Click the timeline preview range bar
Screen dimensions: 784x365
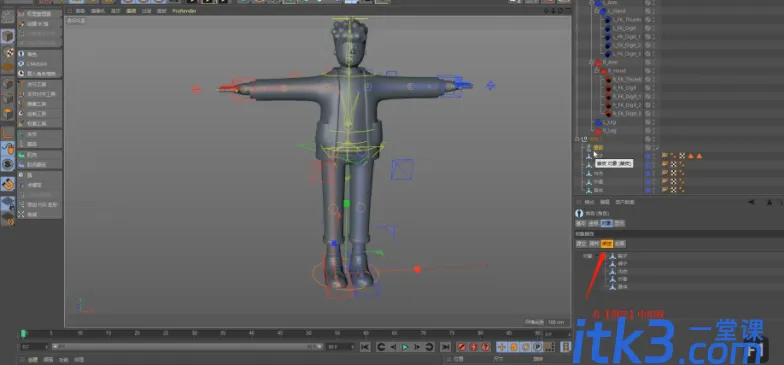188,346
